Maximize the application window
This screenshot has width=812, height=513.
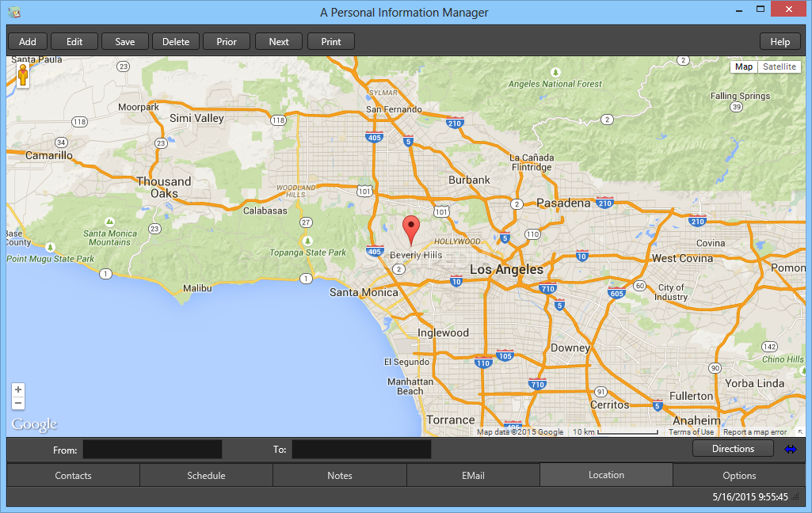tap(761, 9)
